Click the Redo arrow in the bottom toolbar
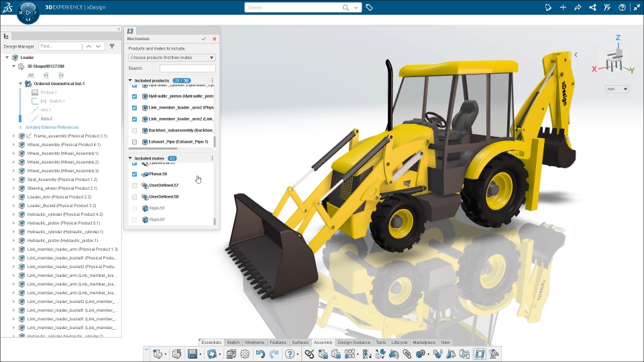 (x=274, y=354)
